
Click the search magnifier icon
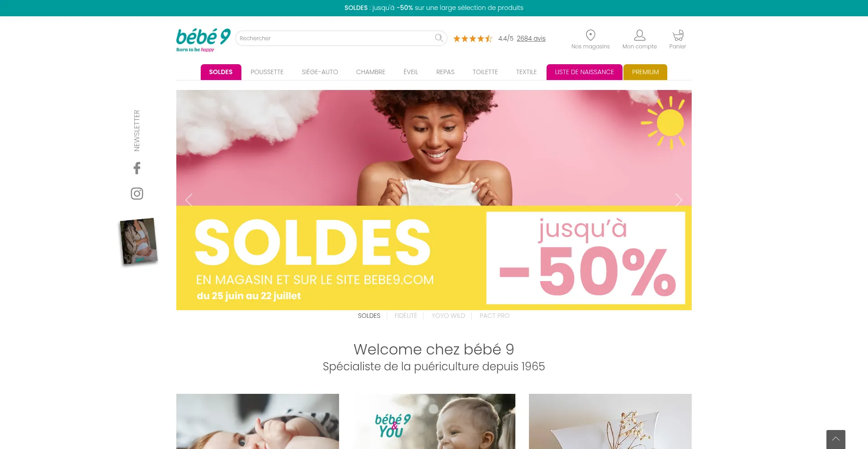[x=439, y=38]
